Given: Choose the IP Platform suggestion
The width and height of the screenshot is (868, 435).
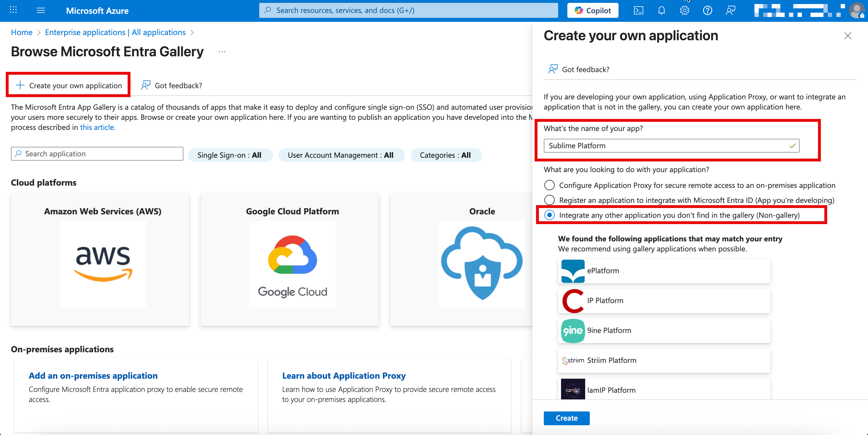Looking at the screenshot, I should coord(664,301).
